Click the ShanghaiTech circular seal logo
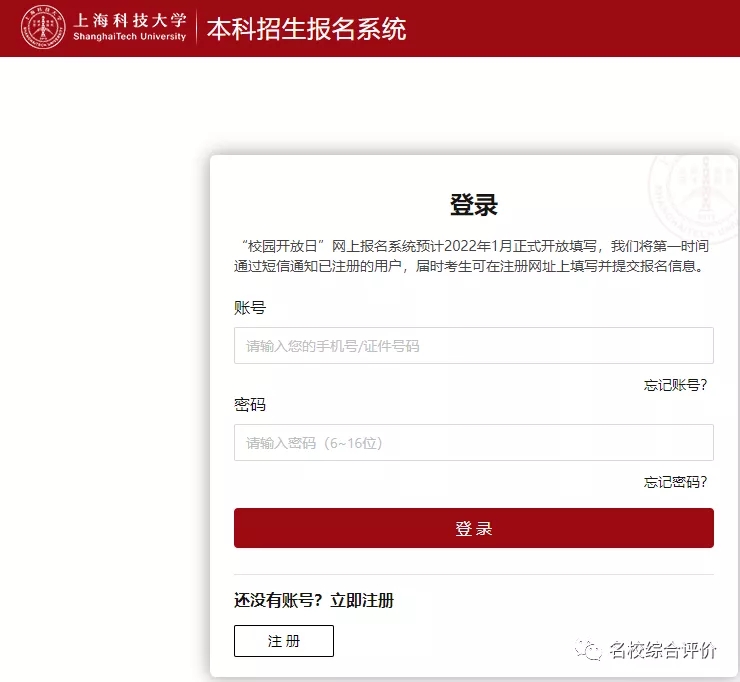Image resolution: width=740 pixels, height=682 pixels. (x=43, y=28)
